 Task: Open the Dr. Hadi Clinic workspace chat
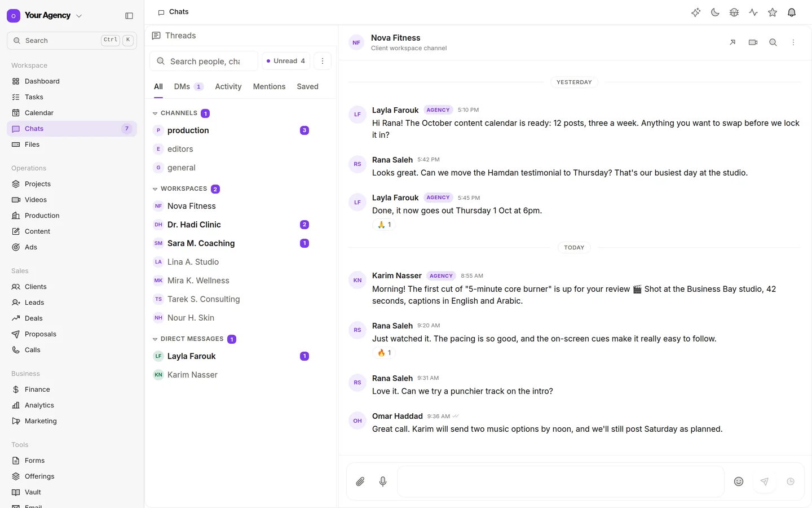coord(232,225)
